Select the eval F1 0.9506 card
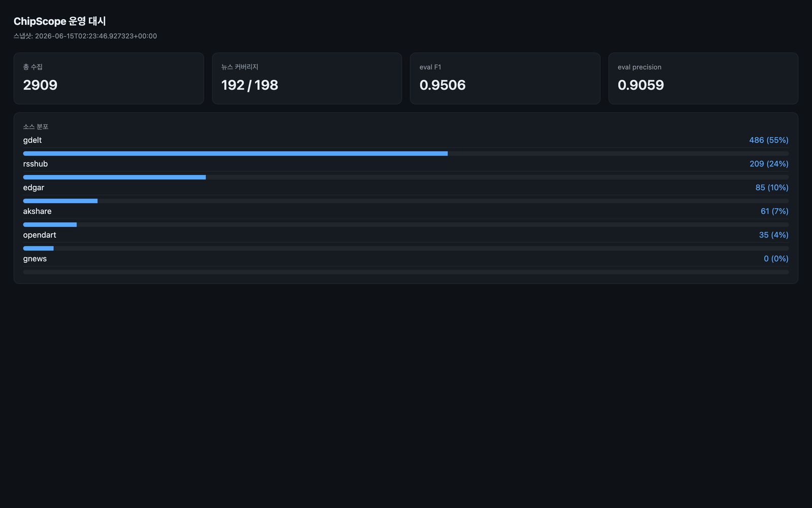Screen dimensions: 812x508 505,79
